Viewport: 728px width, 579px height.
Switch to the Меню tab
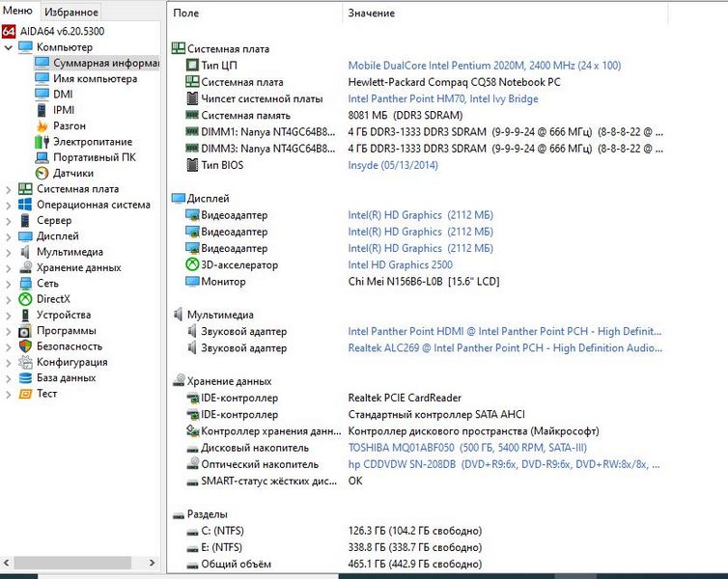(x=17, y=12)
